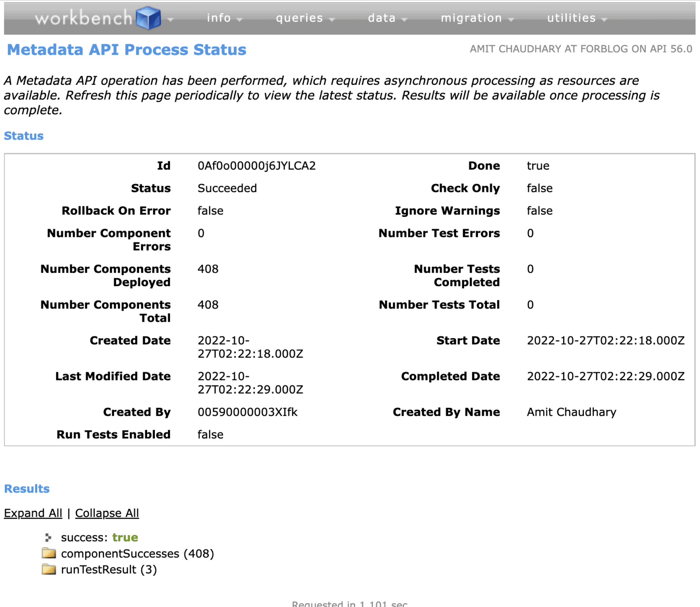Open the componentSuccesses (408) tree node
Image resolution: width=700 pixels, height=607 pixels.
[137, 554]
